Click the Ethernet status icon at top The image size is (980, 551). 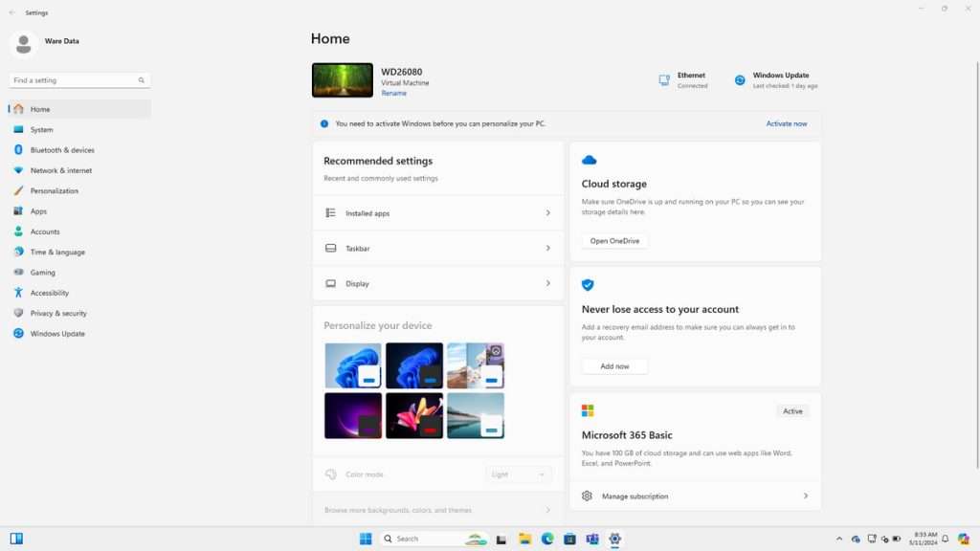click(664, 80)
